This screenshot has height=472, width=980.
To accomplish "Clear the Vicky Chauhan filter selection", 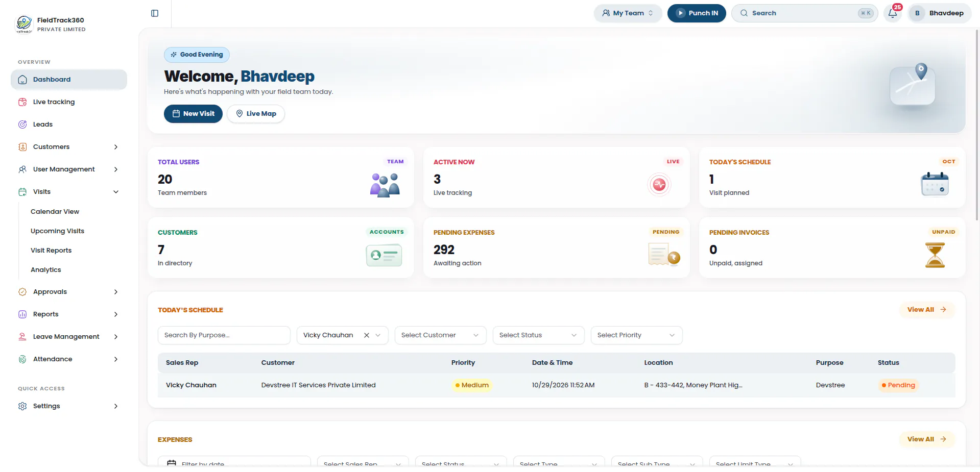I will (367, 335).
